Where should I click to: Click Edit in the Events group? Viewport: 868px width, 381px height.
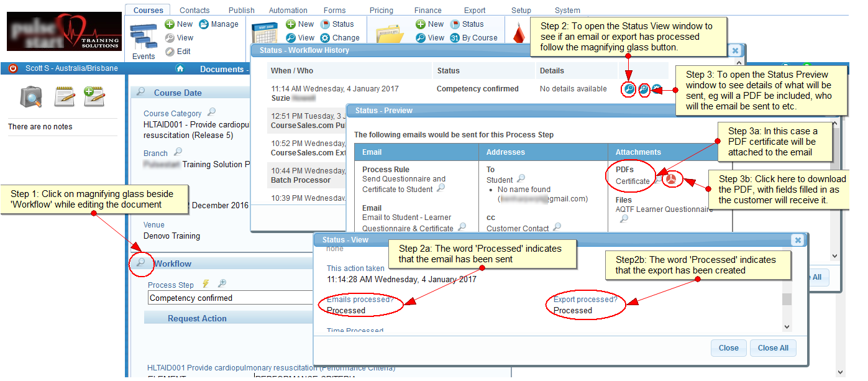coord(178,52)
